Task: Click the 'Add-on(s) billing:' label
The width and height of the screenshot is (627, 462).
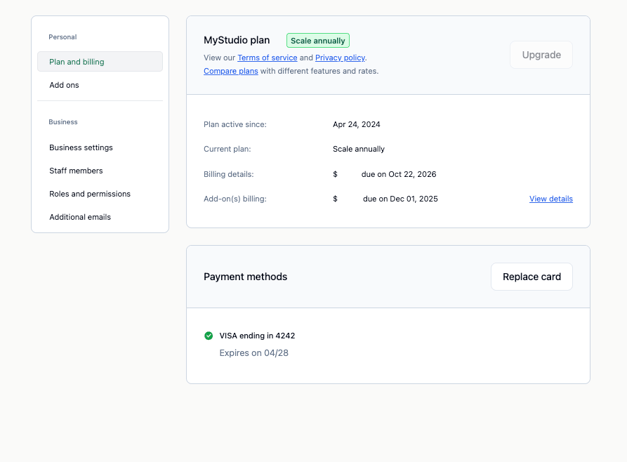Action: (x=235, y=199)
